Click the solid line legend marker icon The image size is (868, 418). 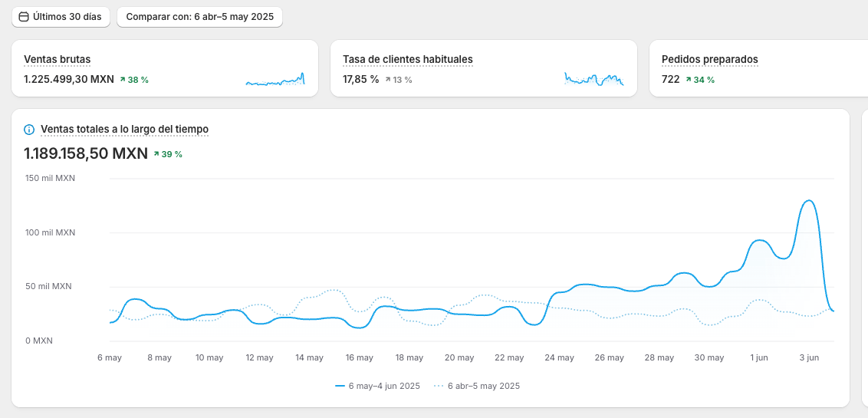pyautogui.click(x=340, y=387)
